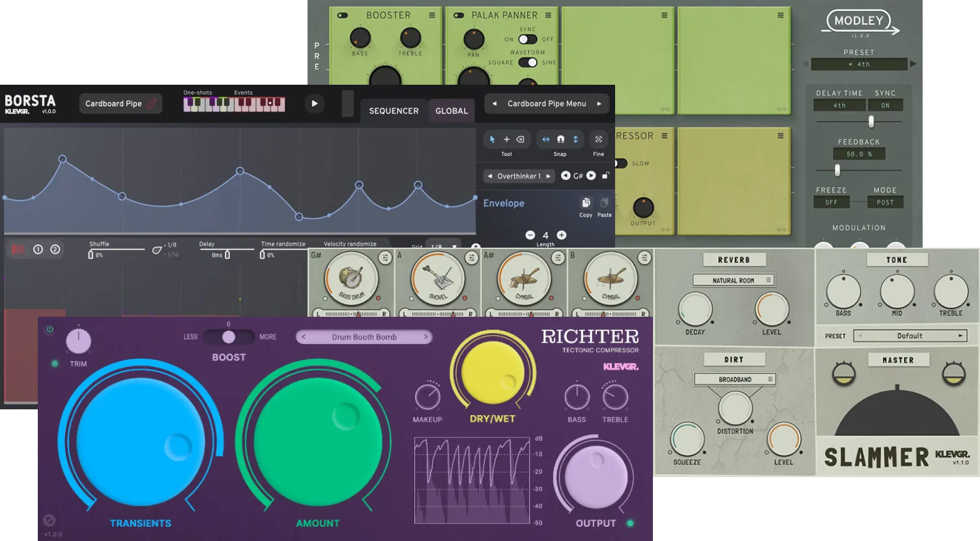Image resolution: width=980 pixels, height=541 pixels.
Task: Toggle the Palak Panner Sync switch
Action: click(527, 39)
